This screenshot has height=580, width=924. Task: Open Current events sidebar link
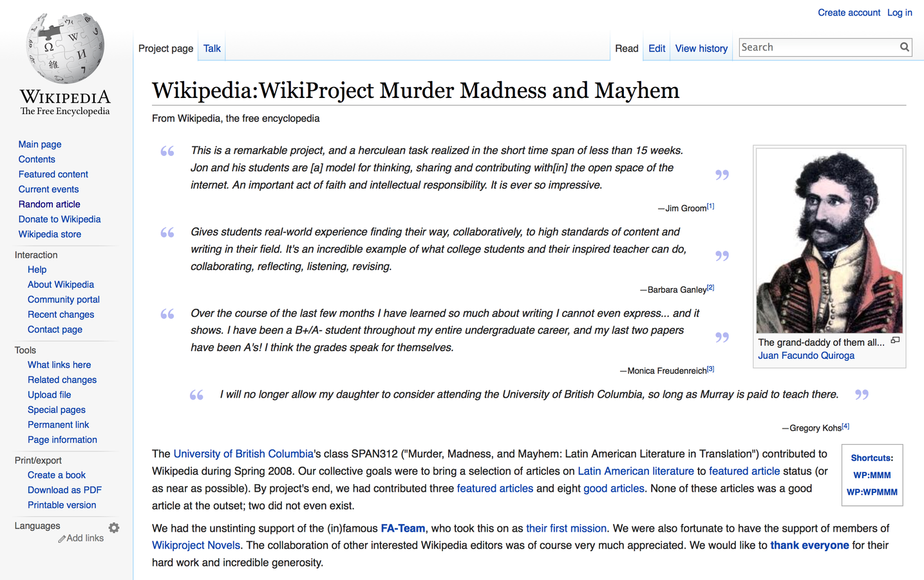pos(48,189)
